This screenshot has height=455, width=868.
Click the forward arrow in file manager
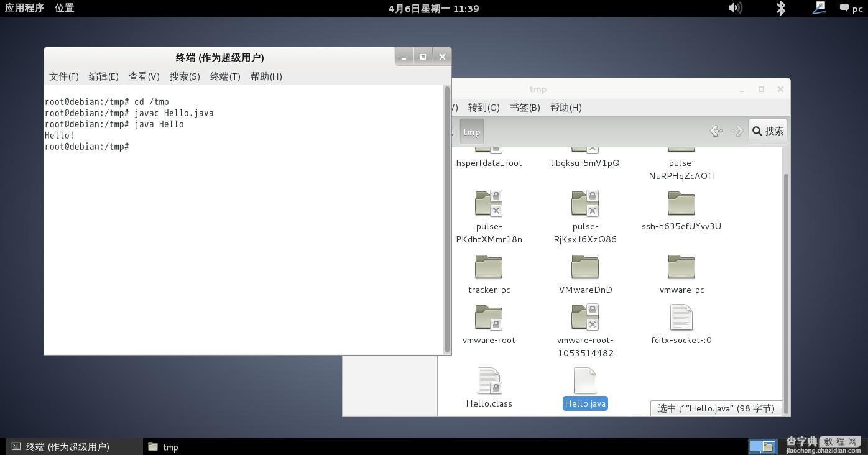737,131
